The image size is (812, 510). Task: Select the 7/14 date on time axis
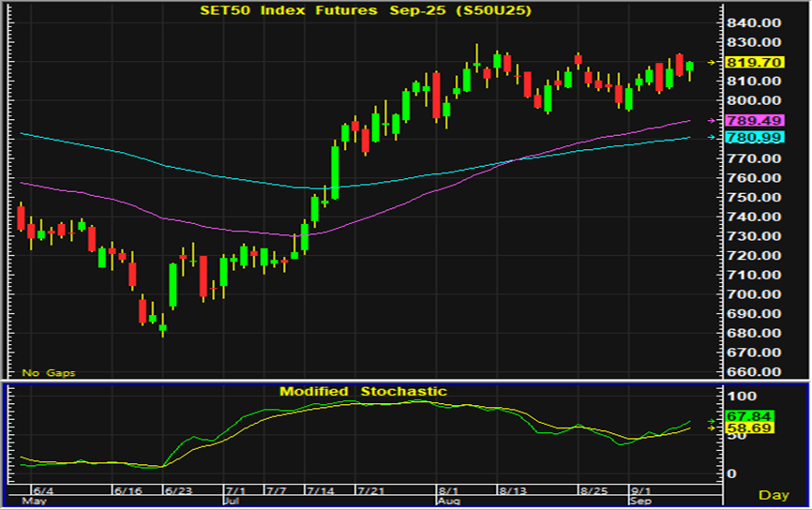coord(321,490)
